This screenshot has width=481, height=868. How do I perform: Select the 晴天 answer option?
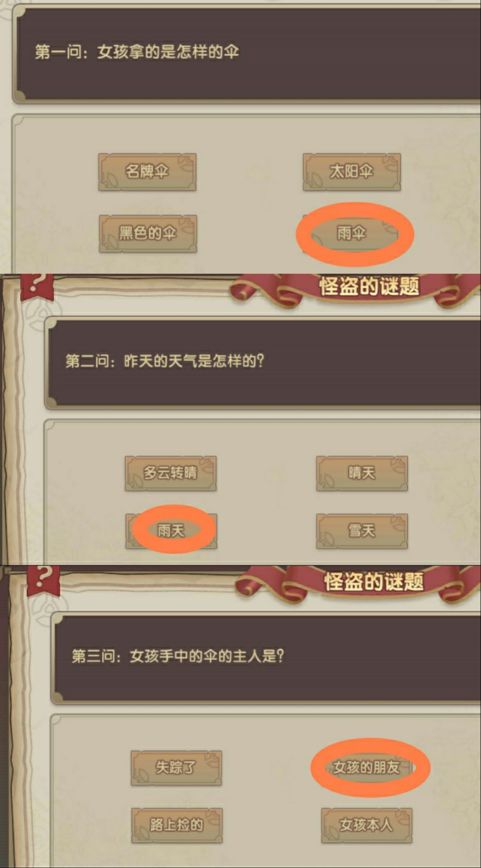(362, 473)
